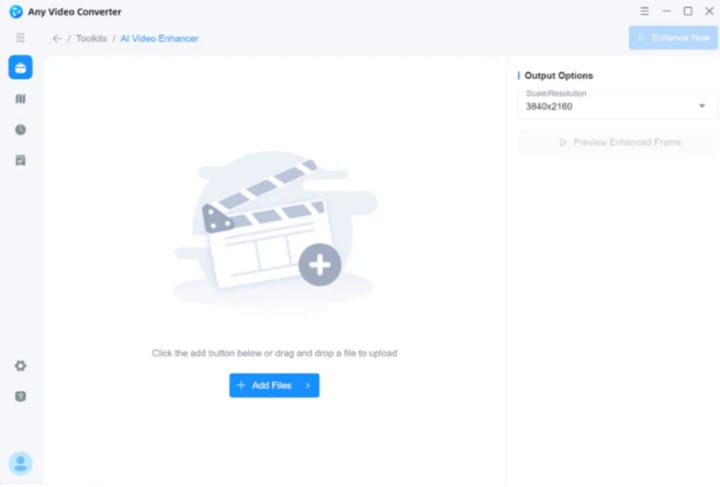
Task: Open the Toolkits briefcase sidebar icon
Action: point(20,67)
